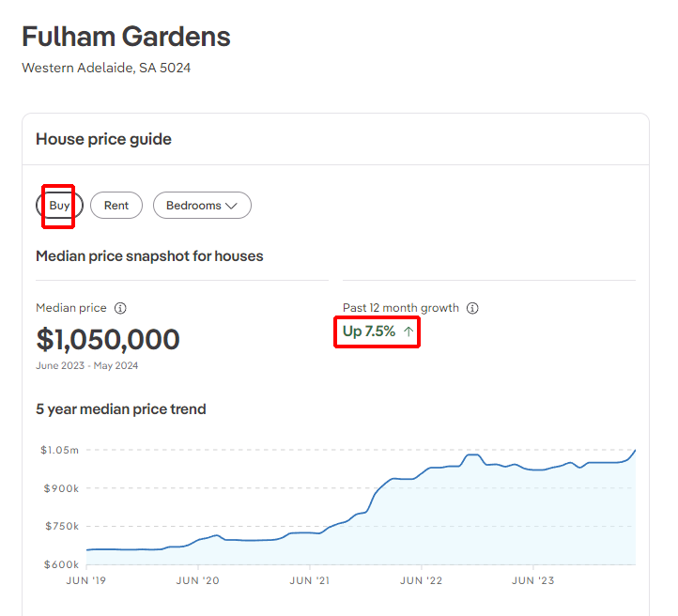Select the Buy price option
This screenshot has width=678, height=616.
click(x=59, y=206)
